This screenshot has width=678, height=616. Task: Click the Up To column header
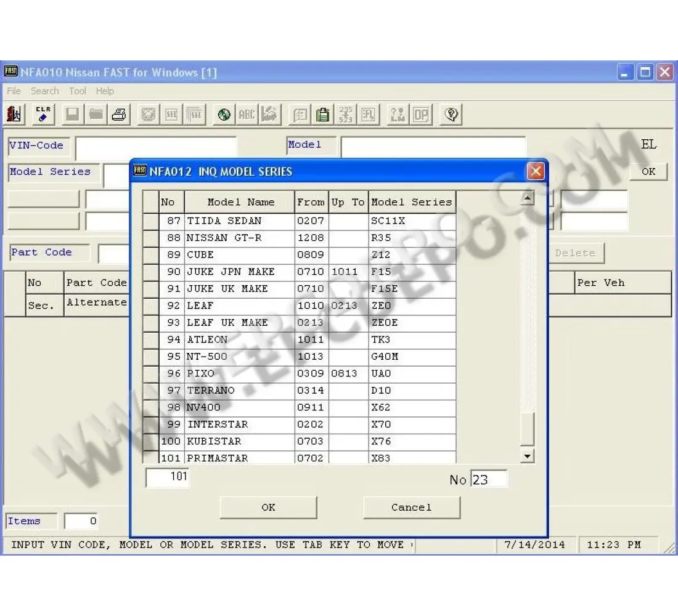[348, 202]
